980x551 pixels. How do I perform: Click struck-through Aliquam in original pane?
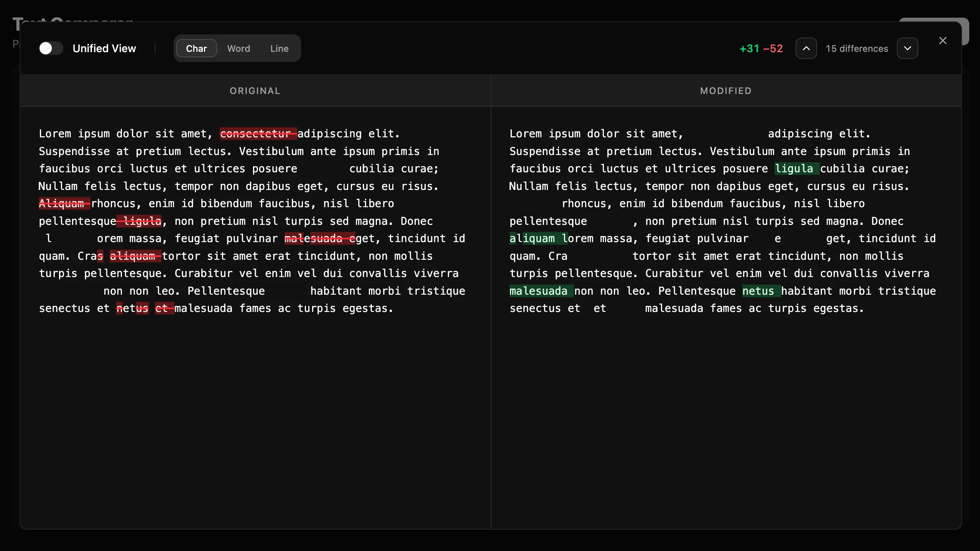pyautogui.click(x=64, y=203)
